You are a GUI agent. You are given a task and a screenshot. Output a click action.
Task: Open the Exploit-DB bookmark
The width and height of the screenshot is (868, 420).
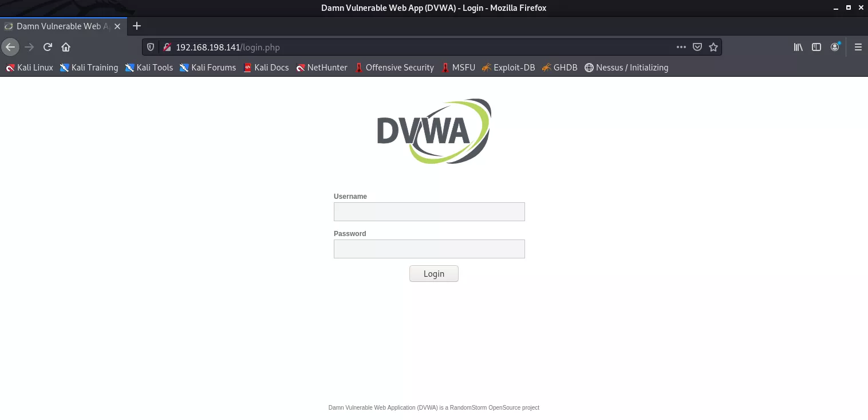508,68
